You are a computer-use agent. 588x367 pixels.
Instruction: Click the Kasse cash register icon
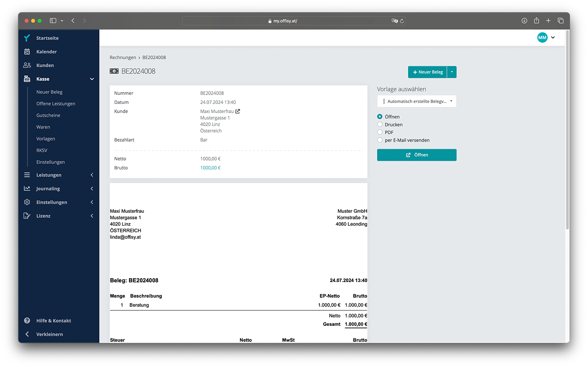(x=27, y=79)
